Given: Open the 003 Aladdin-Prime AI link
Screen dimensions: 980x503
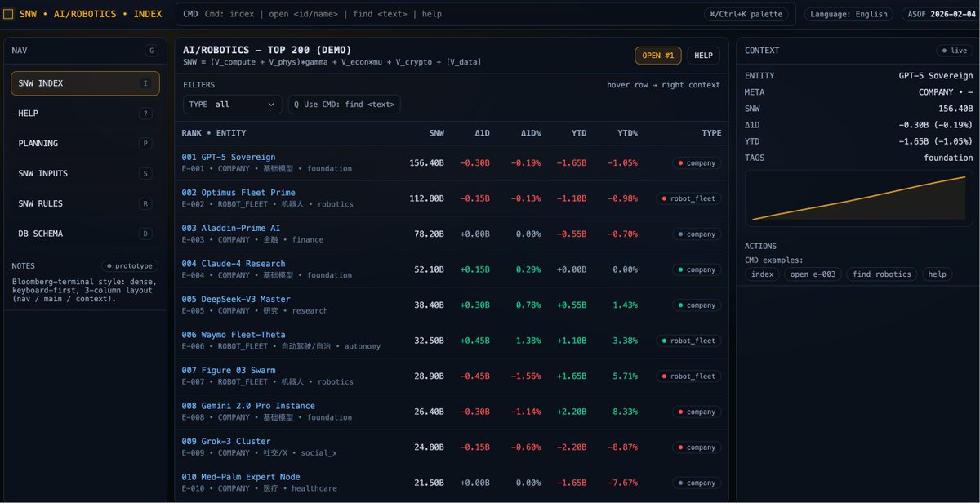Looking at the screenshot, I should pos(231,228).
